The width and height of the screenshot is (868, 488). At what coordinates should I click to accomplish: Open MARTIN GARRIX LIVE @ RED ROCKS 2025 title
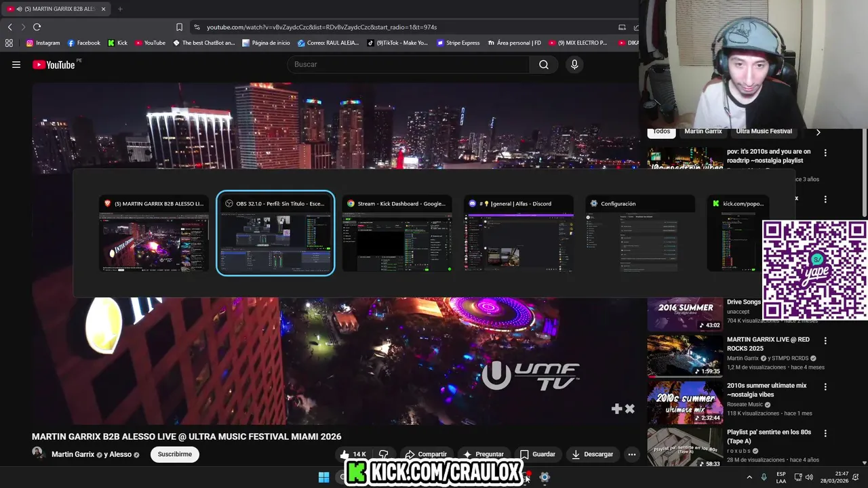[x=768, y=344]
